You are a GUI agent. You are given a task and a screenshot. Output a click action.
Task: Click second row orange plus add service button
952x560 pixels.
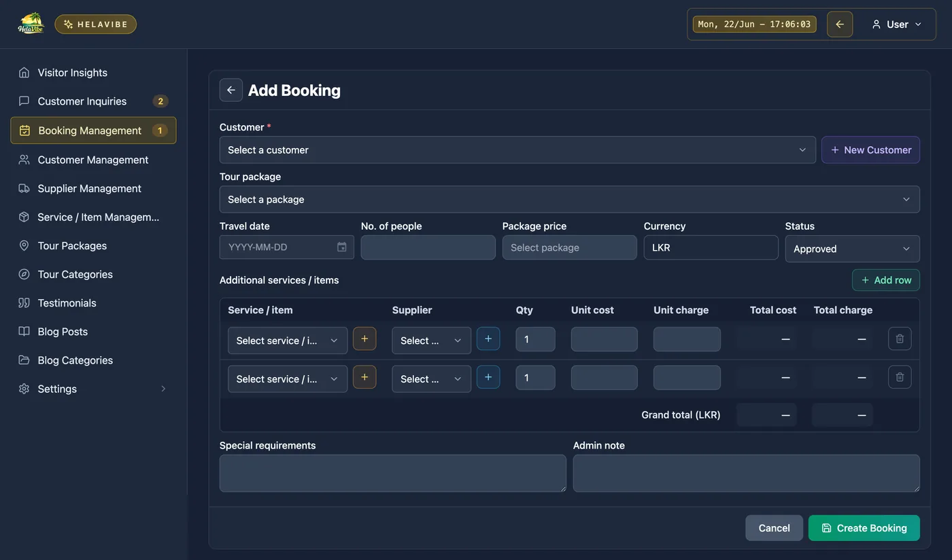click(x=364, y=377)
